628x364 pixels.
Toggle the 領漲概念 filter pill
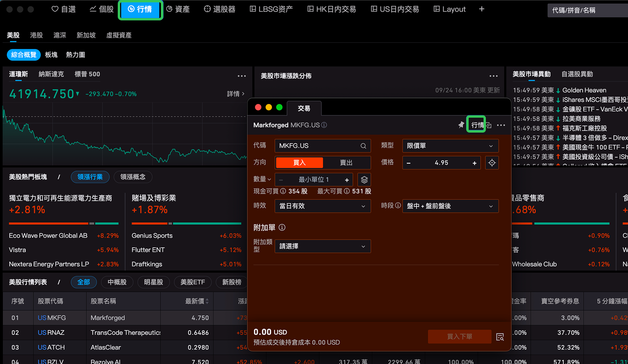(133, 177)
